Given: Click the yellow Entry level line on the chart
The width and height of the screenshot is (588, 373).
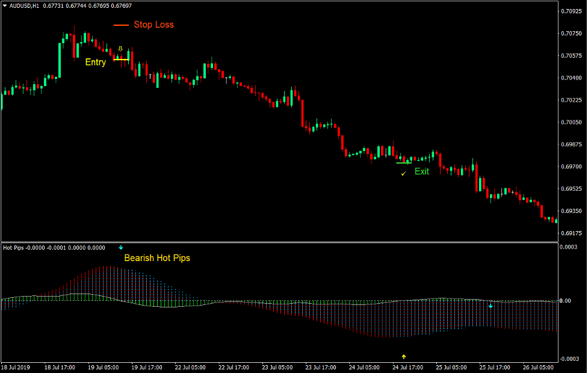Looking at the screenshot, I should coord(121,60).
